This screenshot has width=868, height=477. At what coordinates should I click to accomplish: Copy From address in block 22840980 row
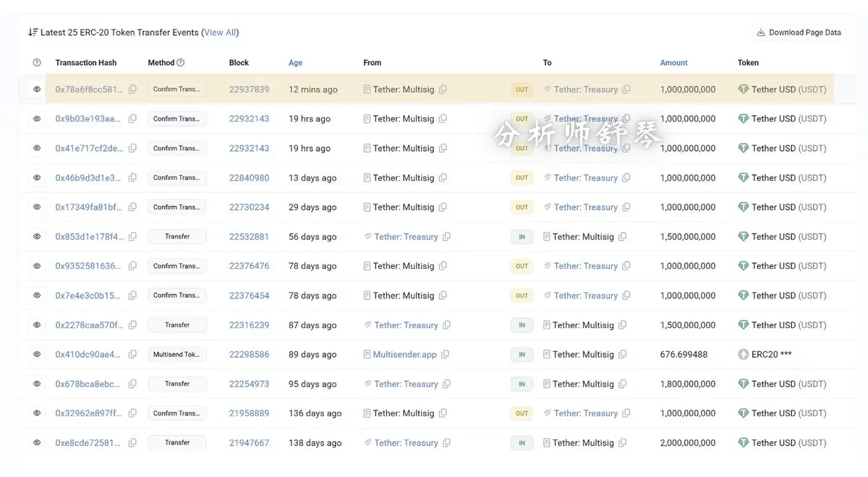(443, 178)
